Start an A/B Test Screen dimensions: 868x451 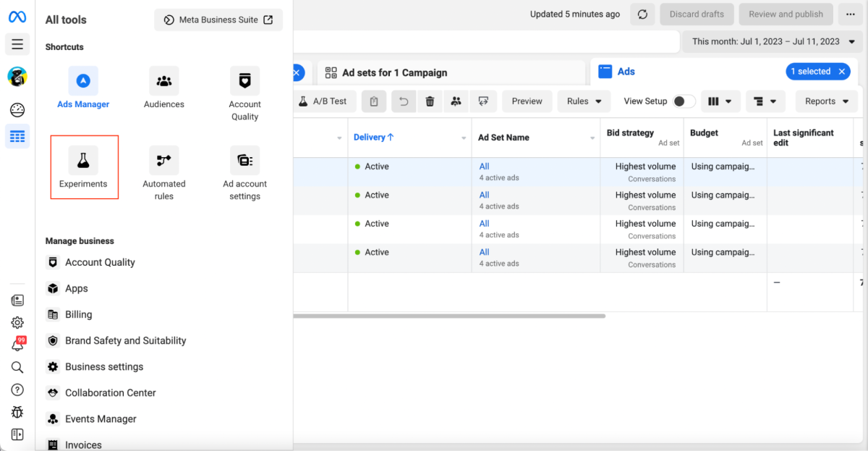click(323, 101)
